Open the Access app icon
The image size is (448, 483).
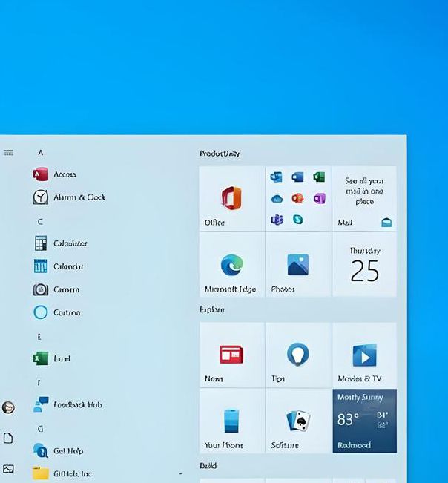[41, 174]
